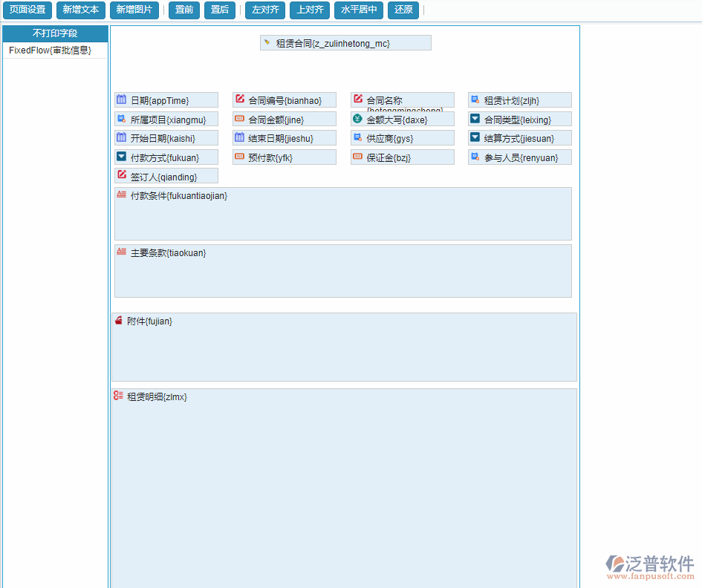Send element backward with 置后
Image resolution: width=702 pixels, height=588 pixels.
220,10
